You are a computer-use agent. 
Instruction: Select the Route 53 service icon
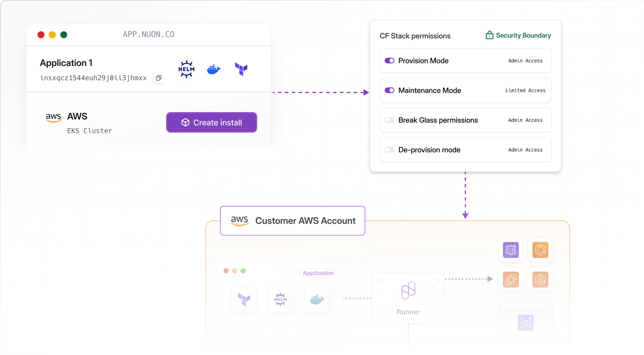511,250
